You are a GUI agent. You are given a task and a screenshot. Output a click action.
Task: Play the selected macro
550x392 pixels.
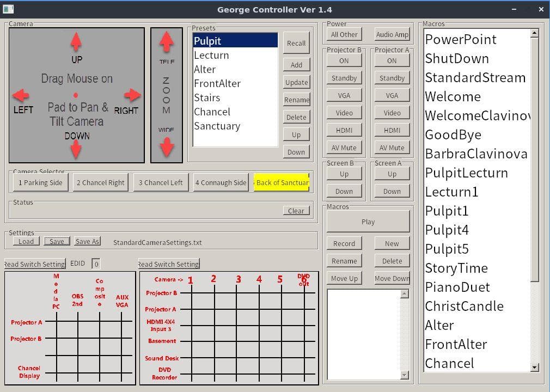click(368, 222)
